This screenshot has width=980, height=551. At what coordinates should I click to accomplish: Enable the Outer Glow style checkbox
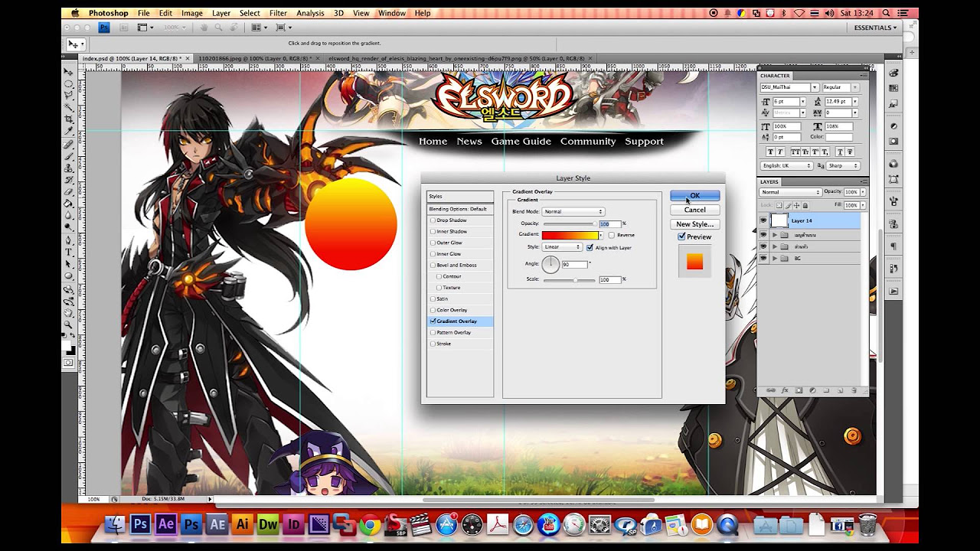(x=433, y=243)
